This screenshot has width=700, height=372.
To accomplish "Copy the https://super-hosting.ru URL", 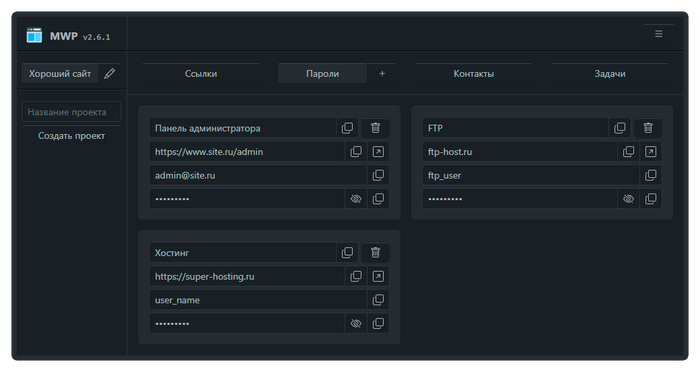I will coord(356,276).
